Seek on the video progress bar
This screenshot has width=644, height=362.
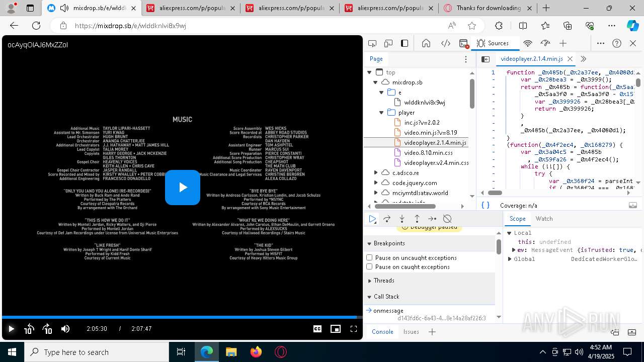pyautogui.click(x=182, y=317)
